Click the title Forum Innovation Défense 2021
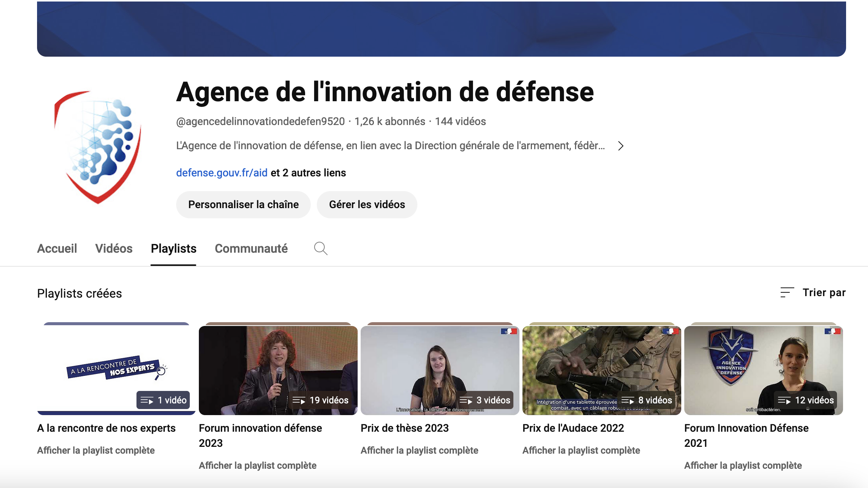The image size is (868, 488). click(746, 435)
